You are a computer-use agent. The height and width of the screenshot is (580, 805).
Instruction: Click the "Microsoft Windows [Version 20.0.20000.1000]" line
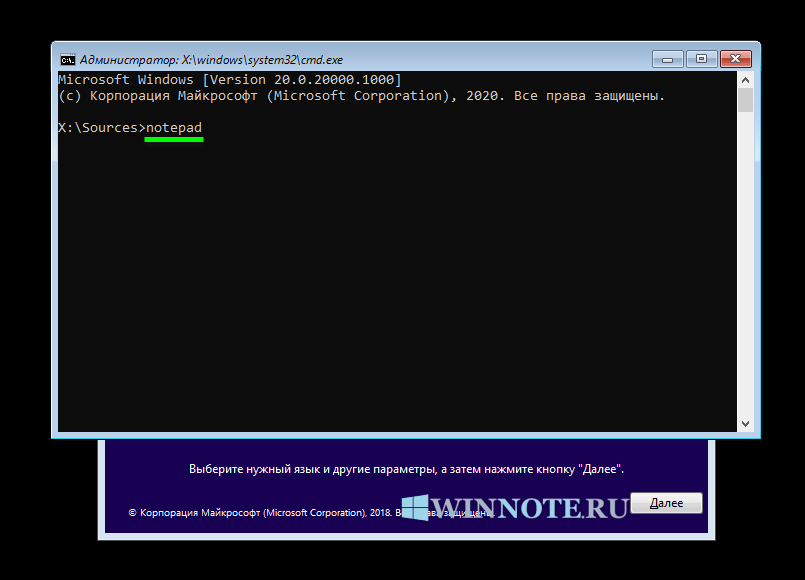pyautogui.click(x=229, y=80)
